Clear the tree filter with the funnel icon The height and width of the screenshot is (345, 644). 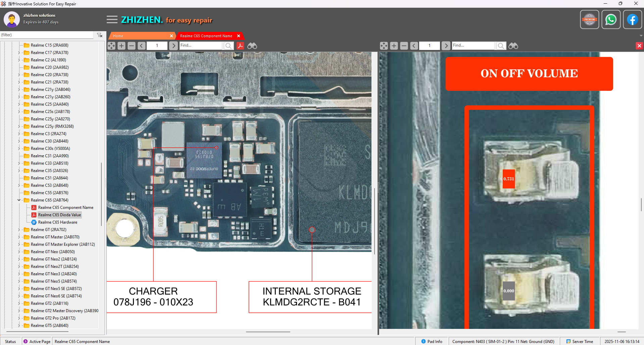pos(100,35)
